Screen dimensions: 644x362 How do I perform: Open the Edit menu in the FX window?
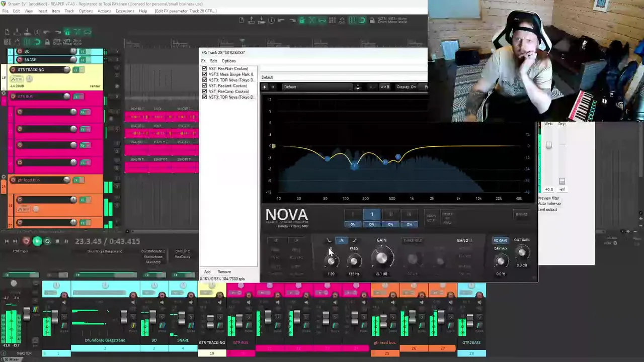click(213, 61)
